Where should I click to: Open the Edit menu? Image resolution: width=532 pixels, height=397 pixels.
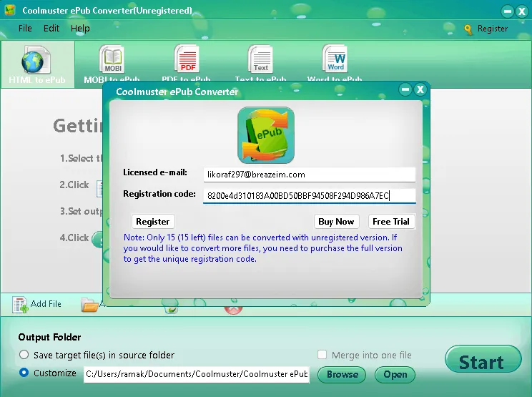click(51, 29)
